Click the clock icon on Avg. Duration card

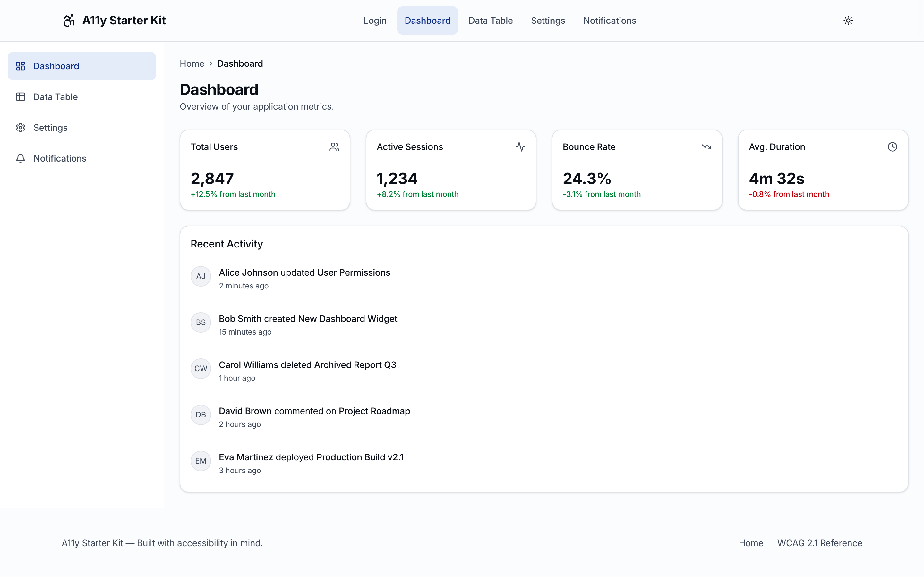pyautogui.click(x=892, y=147)
